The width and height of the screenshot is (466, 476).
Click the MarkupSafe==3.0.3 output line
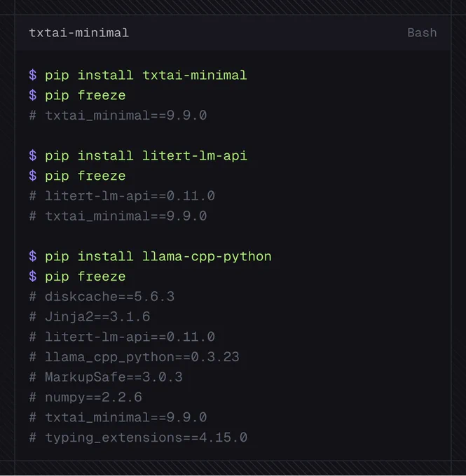click(x=106, y=377)
